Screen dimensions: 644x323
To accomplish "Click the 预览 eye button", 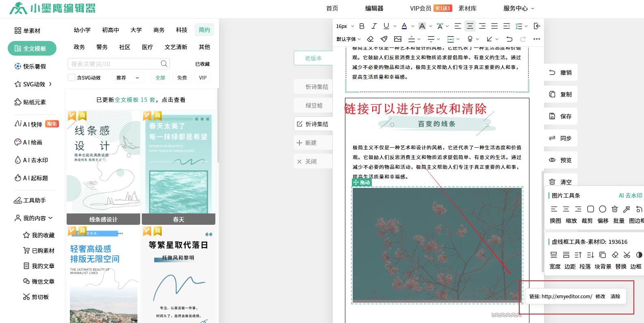I will (561, 160).
